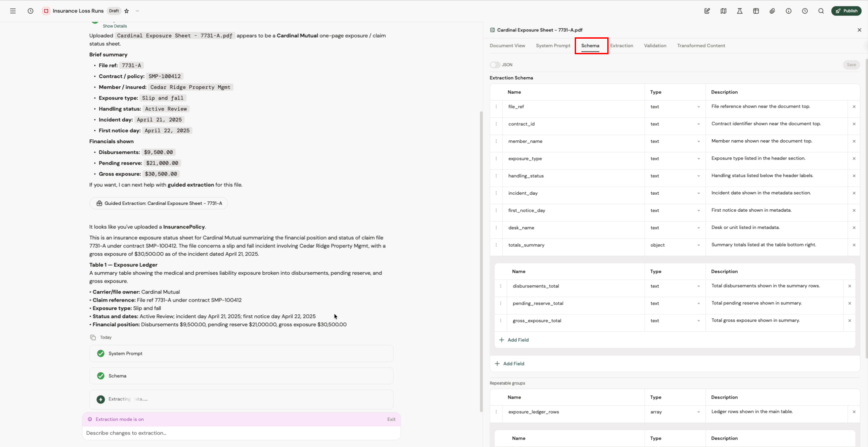Open type dropdown for file_ref

[x=675, y=106]
